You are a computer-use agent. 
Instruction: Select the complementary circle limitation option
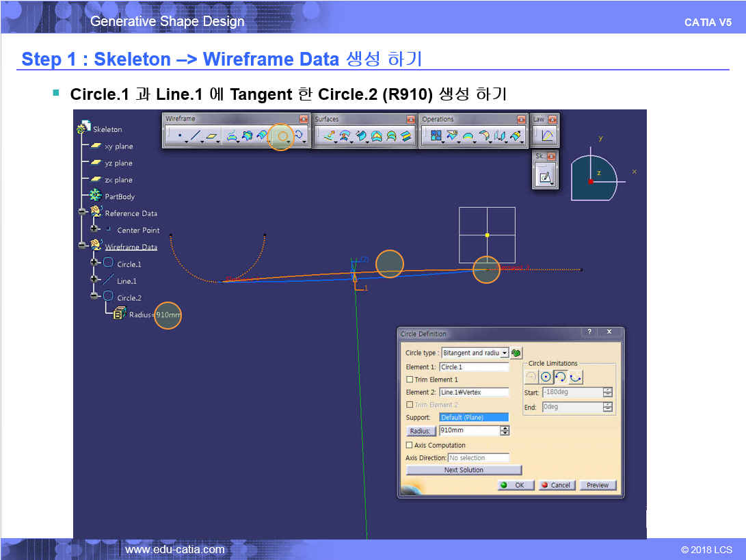(x=576, y=377)
